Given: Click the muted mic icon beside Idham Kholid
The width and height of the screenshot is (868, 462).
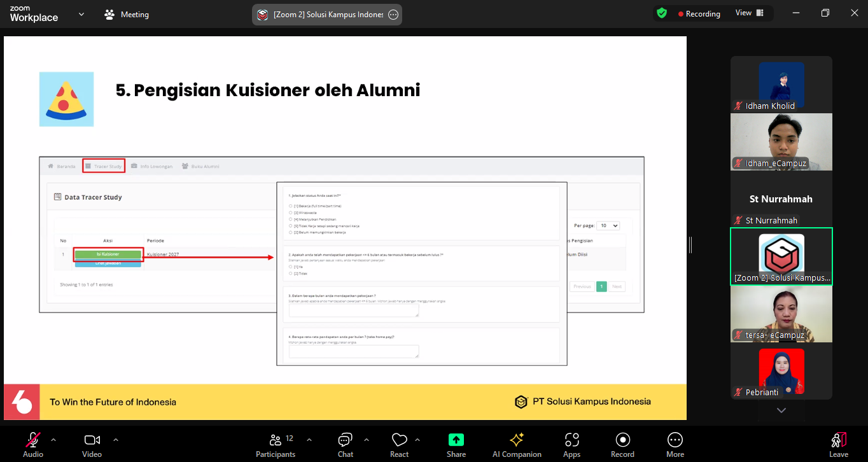Looking at the screenshot, I should (x=738, y=106).
